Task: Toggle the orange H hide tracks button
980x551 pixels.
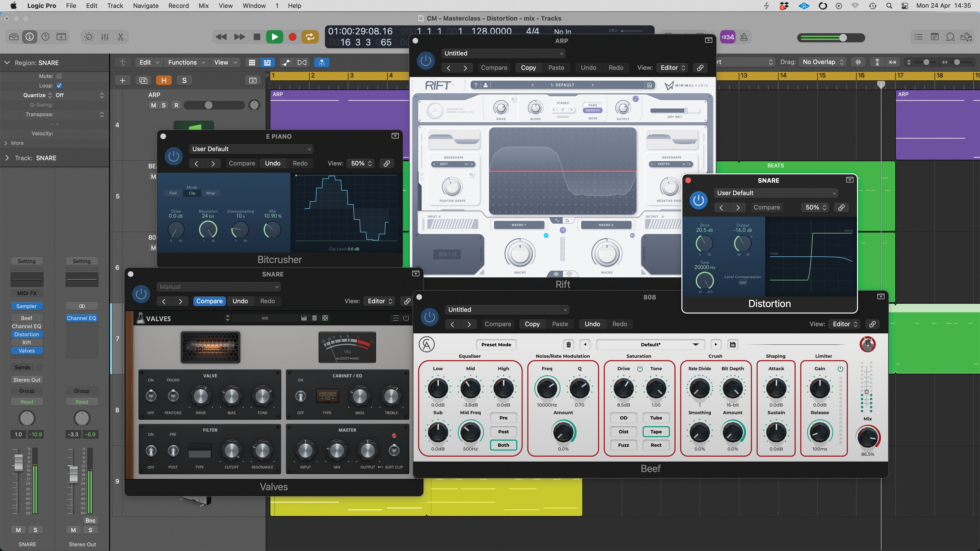Action: [164, 80]
